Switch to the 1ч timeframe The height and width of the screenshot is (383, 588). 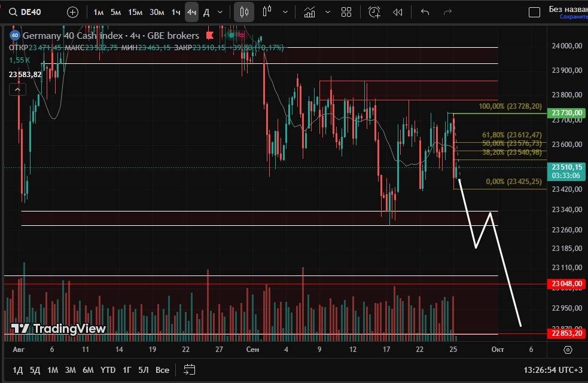[175, 12]
